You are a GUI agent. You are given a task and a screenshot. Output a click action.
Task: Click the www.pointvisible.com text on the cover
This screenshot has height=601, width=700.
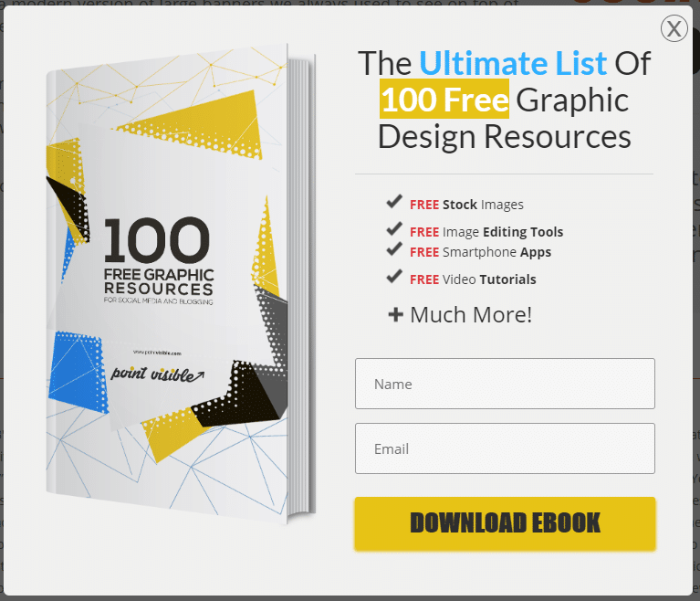tap(157, 352)
